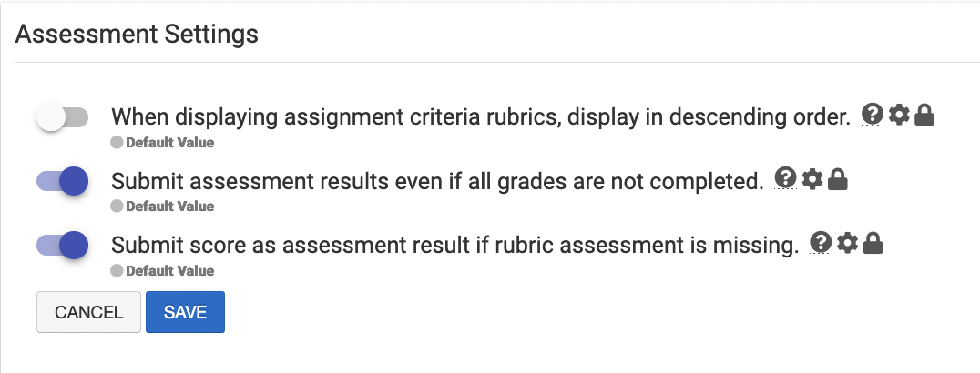Click the blue SAVE button
This screenshot has height=373, width=980.
coord(185,312)
